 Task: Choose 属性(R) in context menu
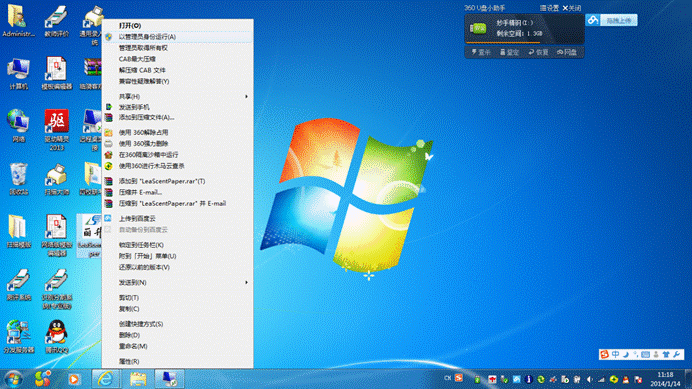pos(178,361)
